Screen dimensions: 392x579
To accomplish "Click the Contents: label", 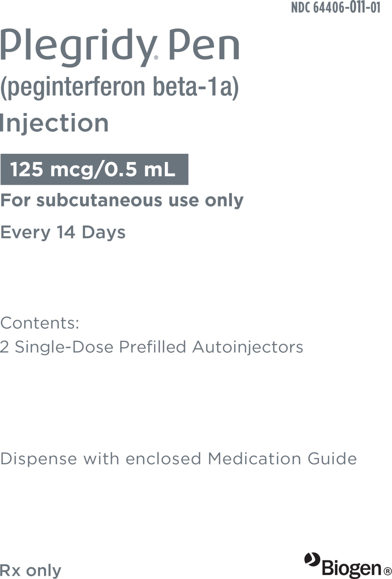I will [x=40, y=323].
